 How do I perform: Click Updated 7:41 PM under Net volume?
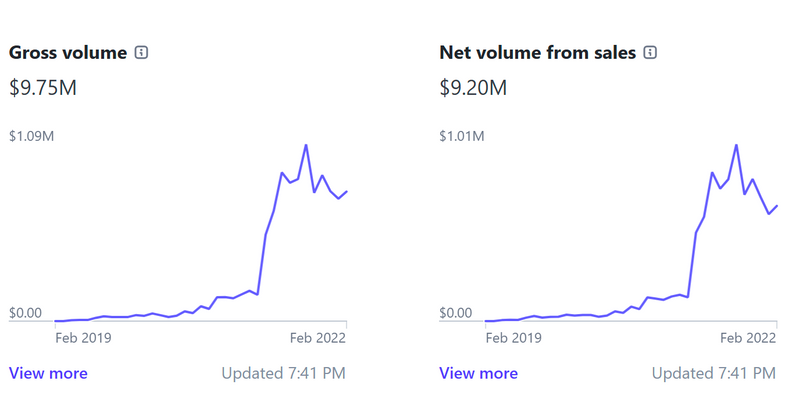713,373
